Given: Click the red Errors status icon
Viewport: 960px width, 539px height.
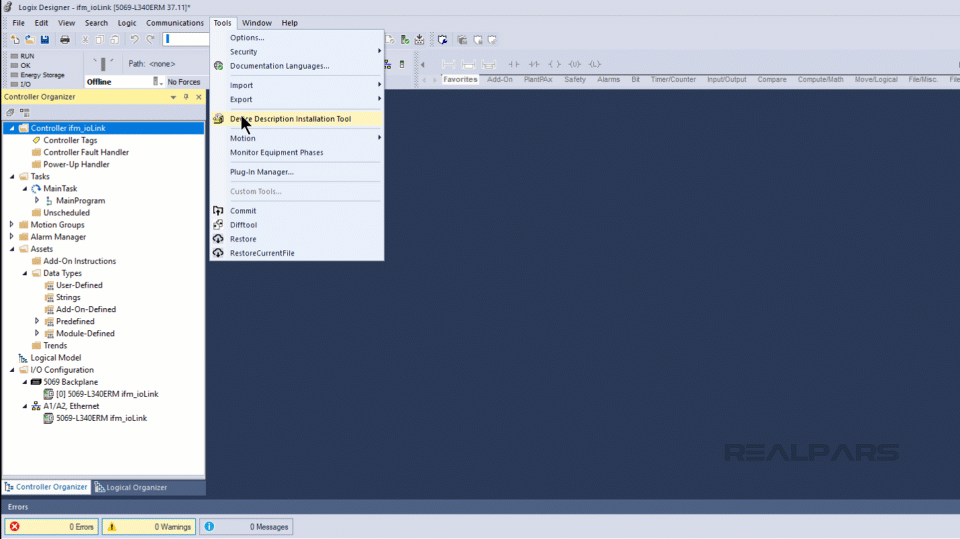Looking at the screenshot, I should coord(15,527).
